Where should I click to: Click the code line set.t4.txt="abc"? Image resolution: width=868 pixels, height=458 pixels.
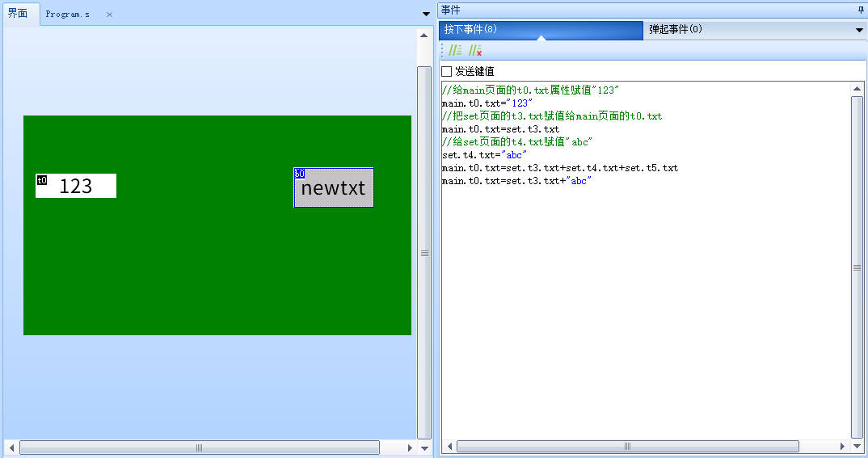pos(484,155)
